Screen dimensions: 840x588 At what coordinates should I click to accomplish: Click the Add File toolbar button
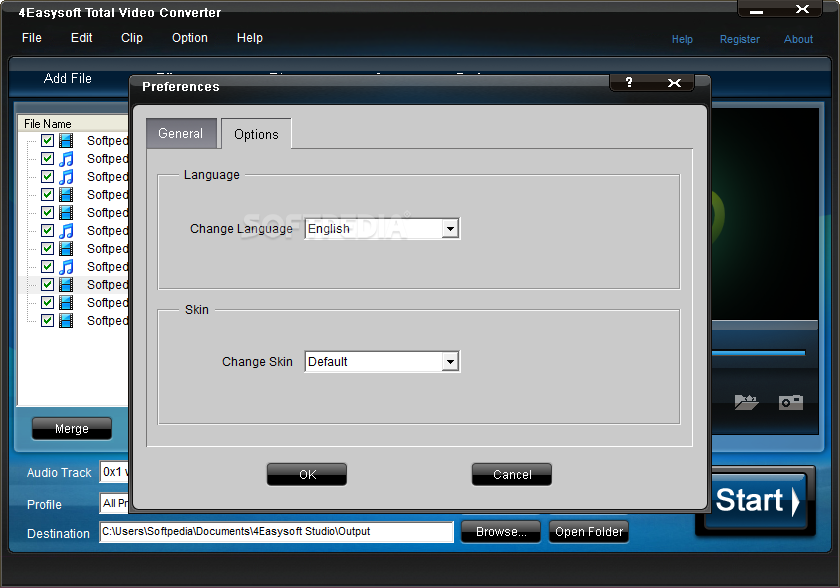tap(68, 78)
